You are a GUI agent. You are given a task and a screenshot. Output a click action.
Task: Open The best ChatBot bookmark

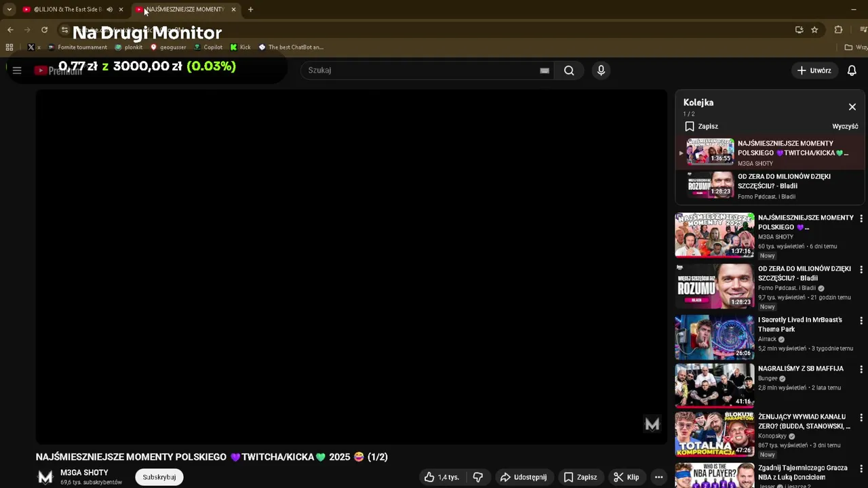(291, 47)
